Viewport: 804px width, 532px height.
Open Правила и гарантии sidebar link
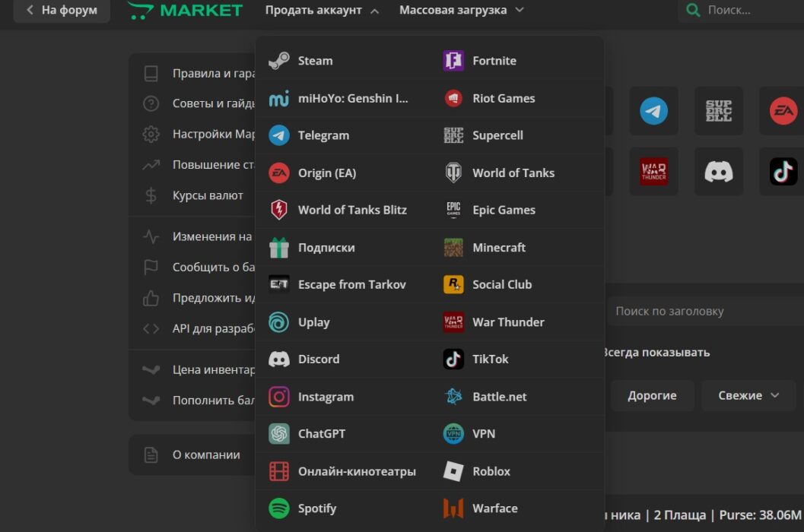coord(192,73)
